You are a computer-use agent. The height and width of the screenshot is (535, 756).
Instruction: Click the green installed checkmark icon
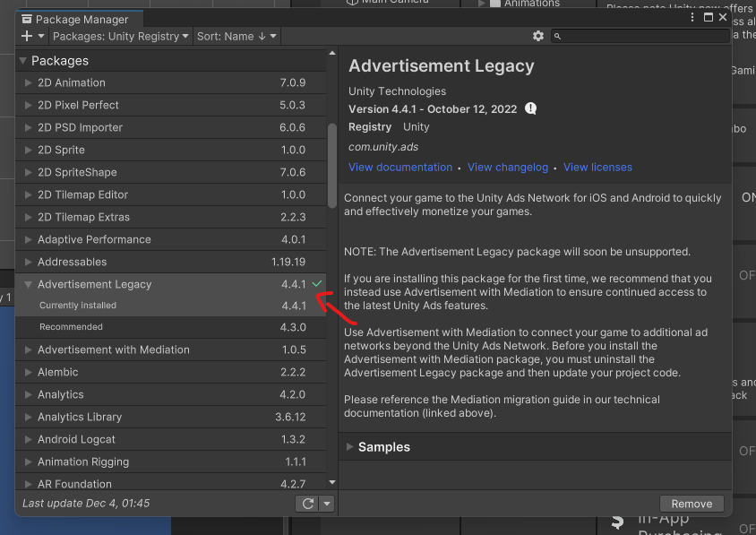(x=317, y=284)
